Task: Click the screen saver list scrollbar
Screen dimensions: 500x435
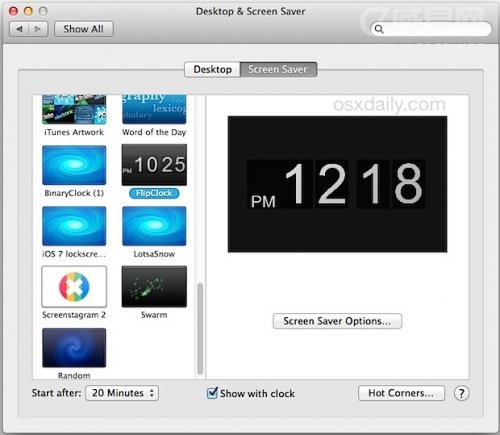Action: coord(200,328)
